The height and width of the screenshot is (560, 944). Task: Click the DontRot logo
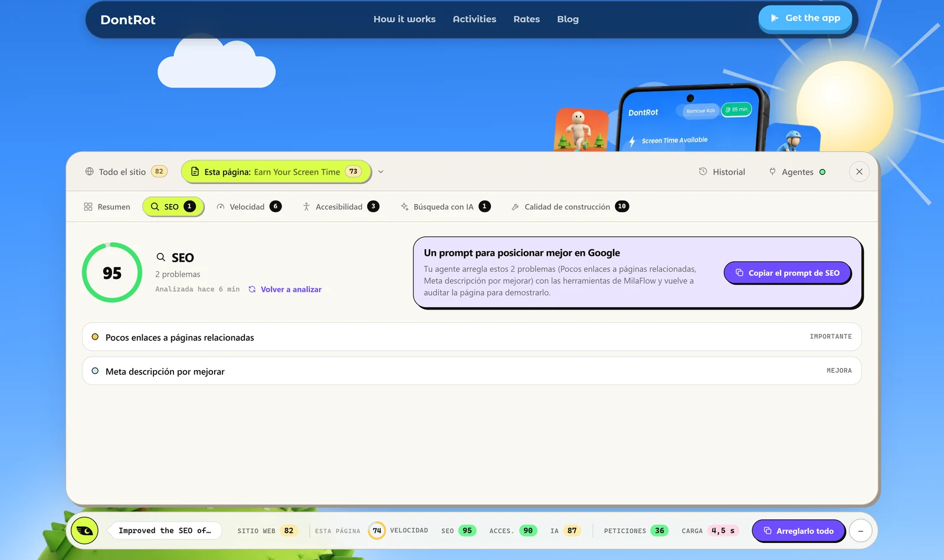coord(128,19)
